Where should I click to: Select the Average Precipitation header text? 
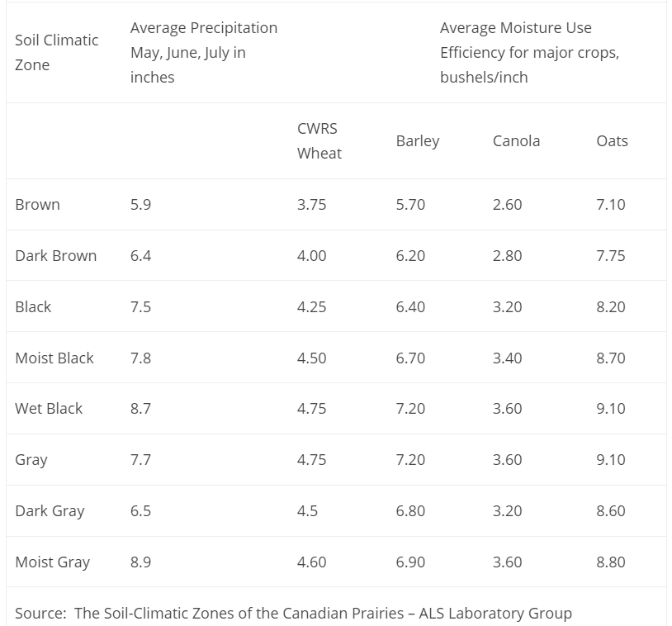[203, 52]
